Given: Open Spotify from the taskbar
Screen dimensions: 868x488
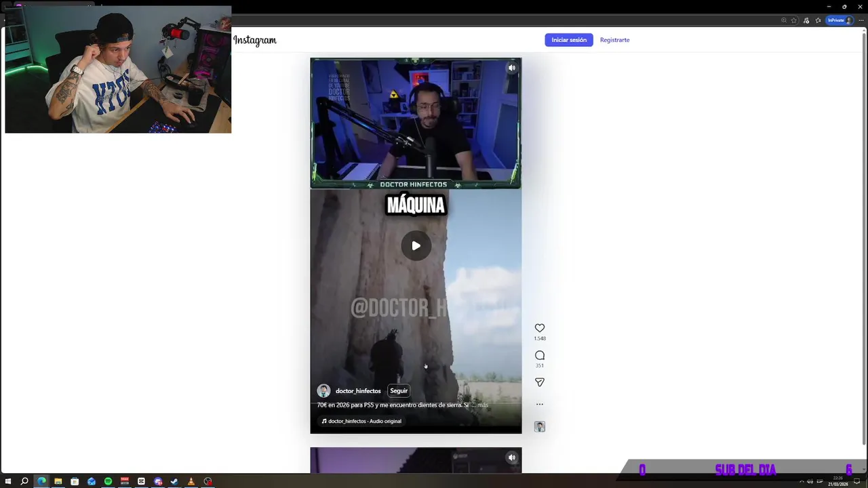Looking at the screenshot, I should coord(108,481).
